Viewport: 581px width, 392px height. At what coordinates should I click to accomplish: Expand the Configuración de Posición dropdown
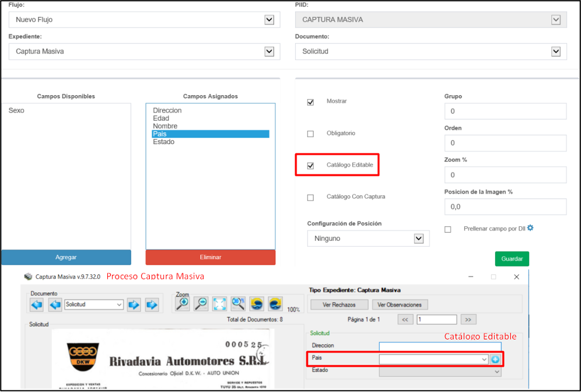point(368,239)
